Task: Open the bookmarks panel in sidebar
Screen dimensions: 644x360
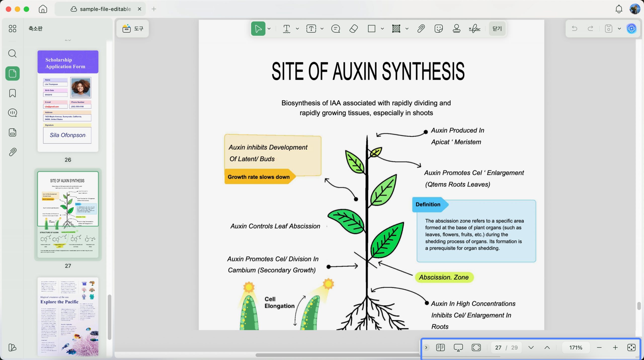Action: pos(12,93)
